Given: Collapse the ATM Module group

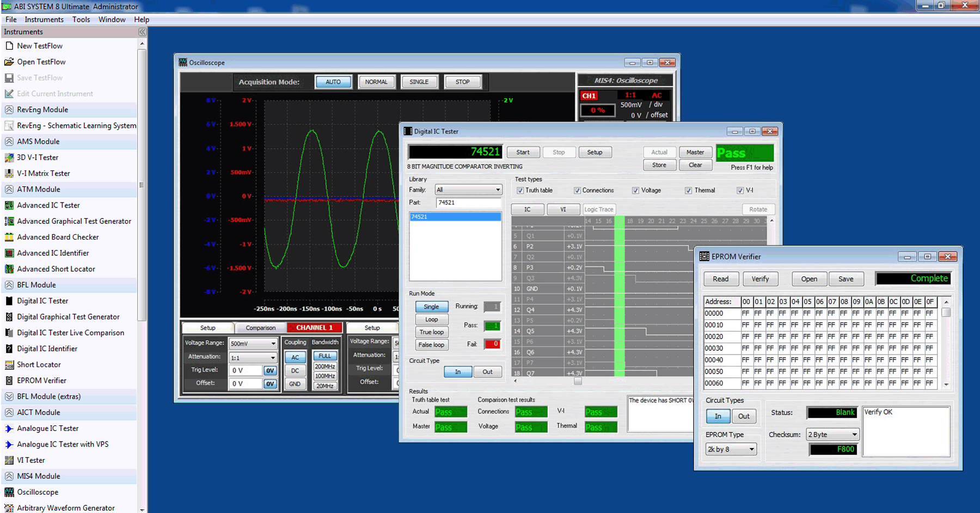Looking at the screenshot, I should [x=9, y=190].
